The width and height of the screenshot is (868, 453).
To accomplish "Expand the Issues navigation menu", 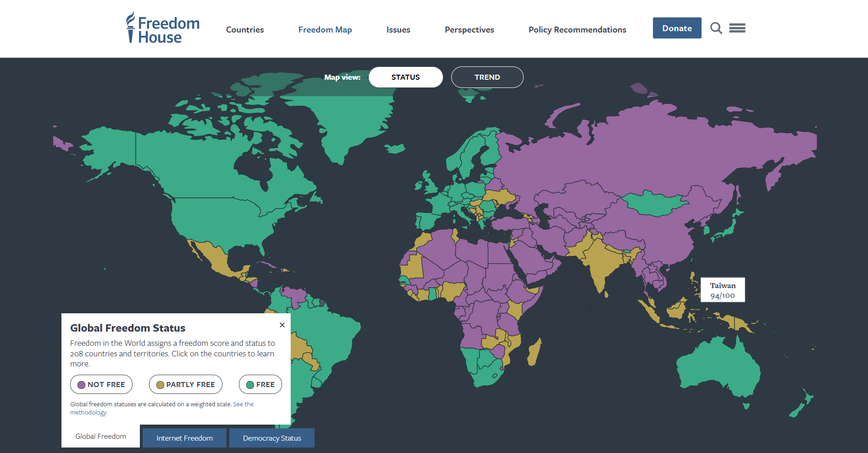I will [x=398, y=30].
